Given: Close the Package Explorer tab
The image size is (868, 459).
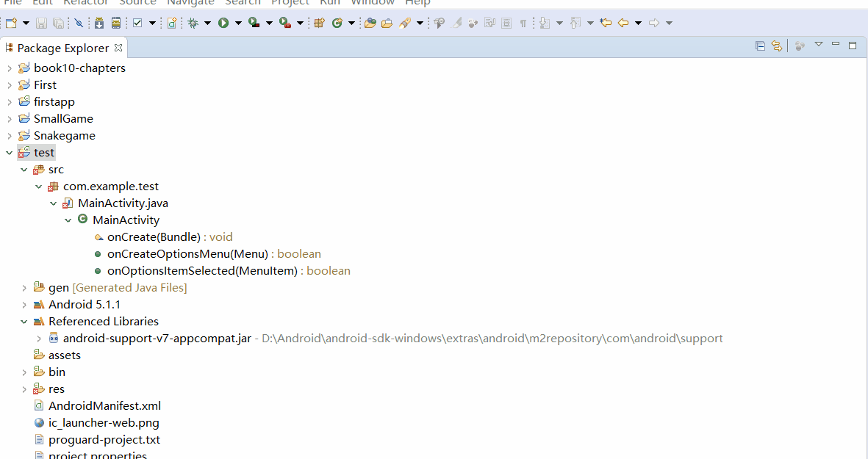Looking at the screenshot, I should (x=118, y=48).
